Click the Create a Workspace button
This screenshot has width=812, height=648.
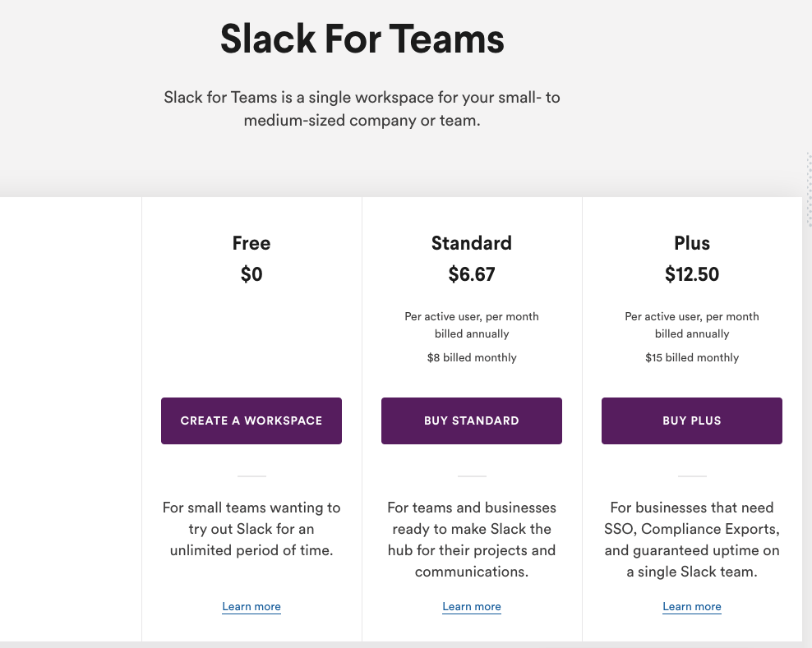251,421
